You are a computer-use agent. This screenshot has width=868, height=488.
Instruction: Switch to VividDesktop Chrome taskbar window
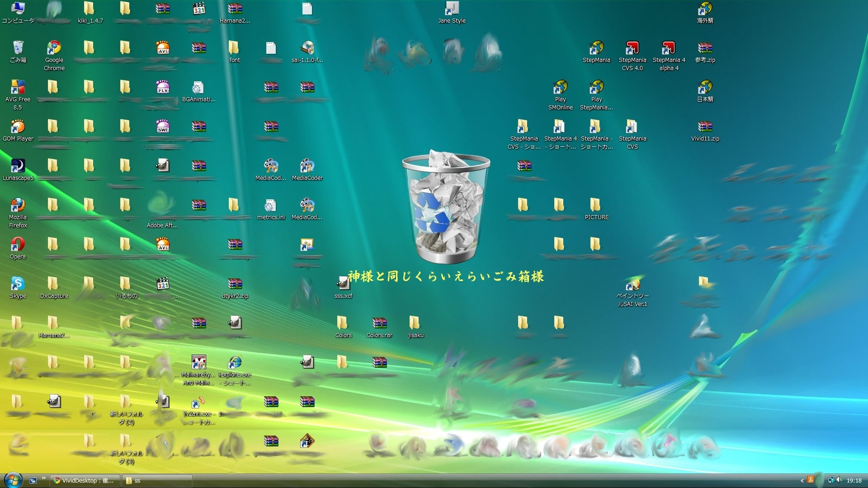click(85, 480)
